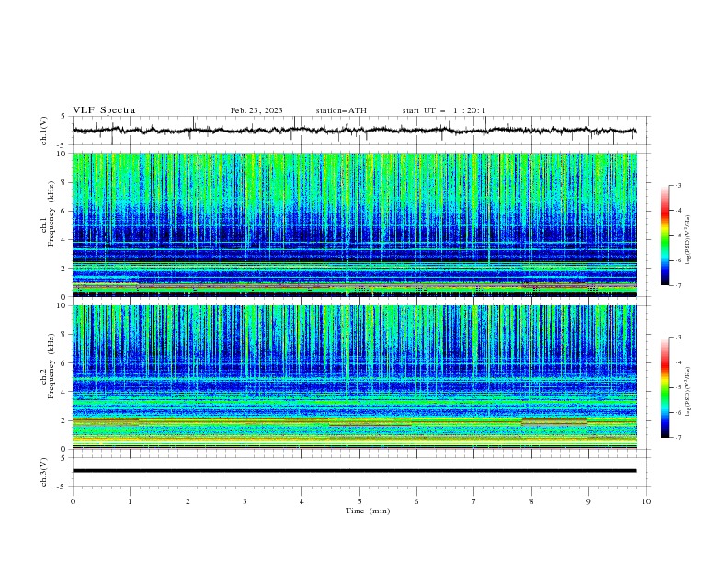Image resolution: width=728 pixels, height=563 pixels.
Task: Click the "VLF Spectra" plot title
Action: (104, 110)
